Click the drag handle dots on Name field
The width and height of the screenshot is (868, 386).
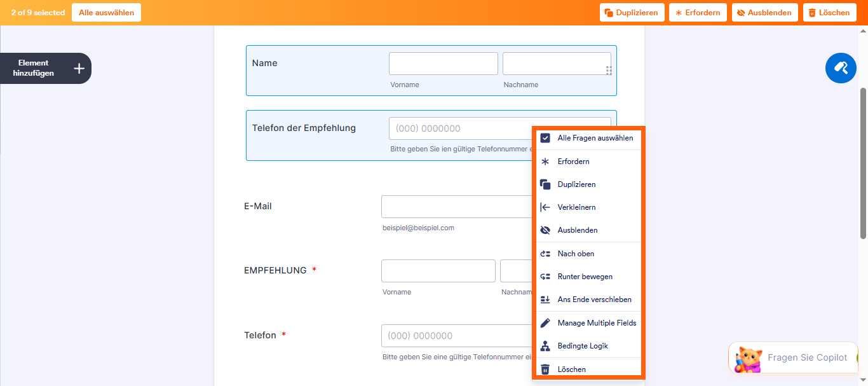(x=609, y=71)
